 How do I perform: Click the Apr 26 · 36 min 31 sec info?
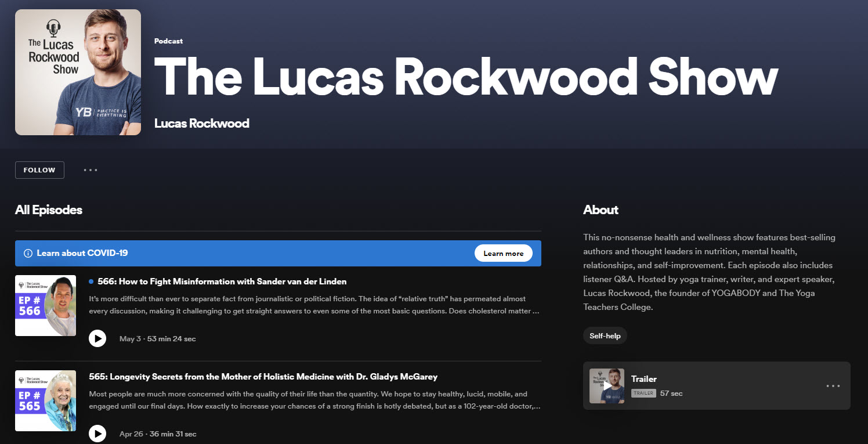coord(158,434)
